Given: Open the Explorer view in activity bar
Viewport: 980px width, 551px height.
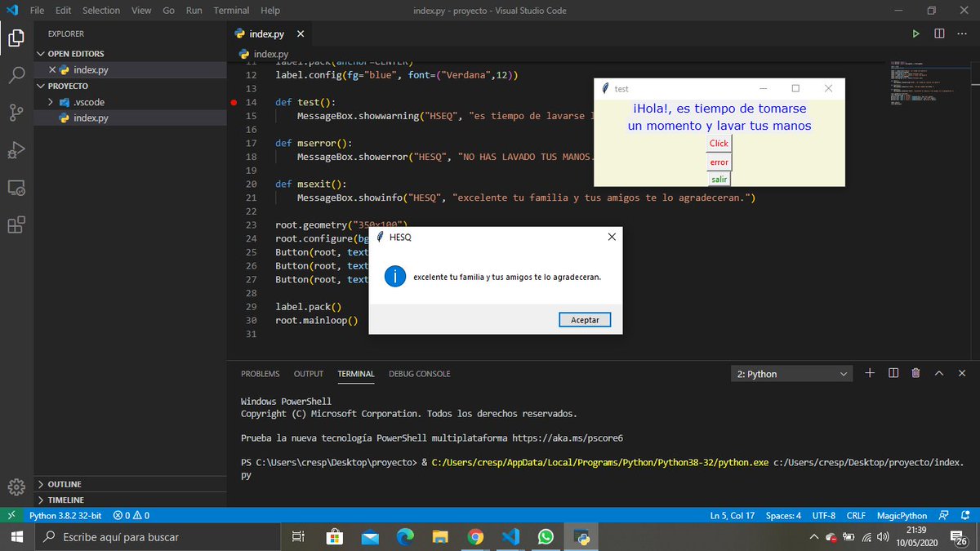Looking at the screenshot, I should pos(16,38).
